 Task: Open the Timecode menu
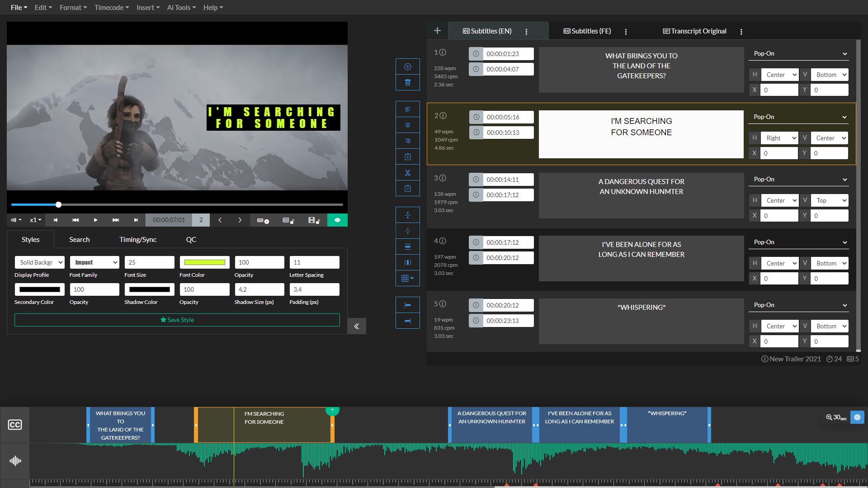(109, 7)
